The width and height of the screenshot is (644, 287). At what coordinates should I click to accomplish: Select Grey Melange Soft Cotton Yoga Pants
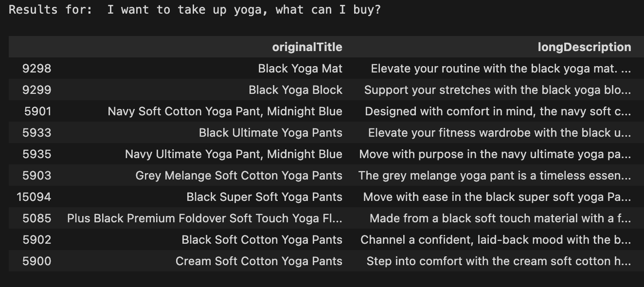tap(239, 176)
